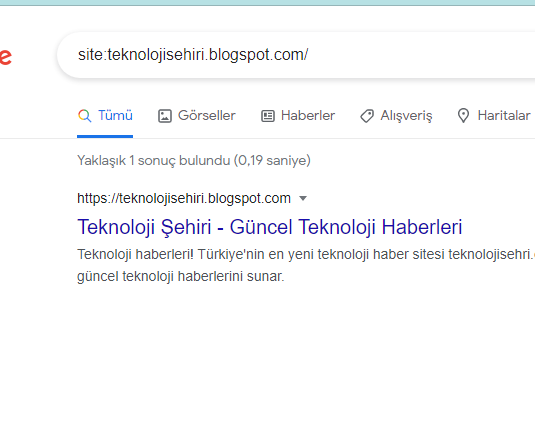535x442 pixels.
Task: Open the Haberler results tab
Action: [x=308, y=115]
